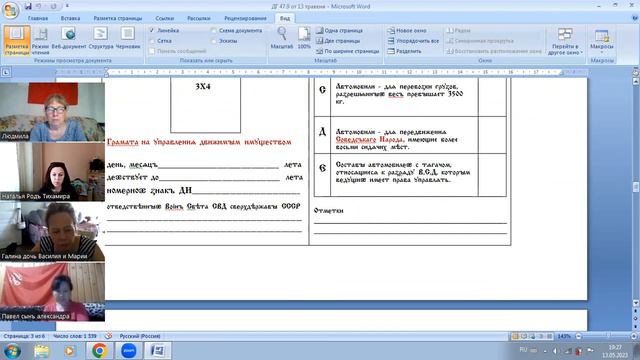Open Switch Windows dropdown

tap(565, 41)
